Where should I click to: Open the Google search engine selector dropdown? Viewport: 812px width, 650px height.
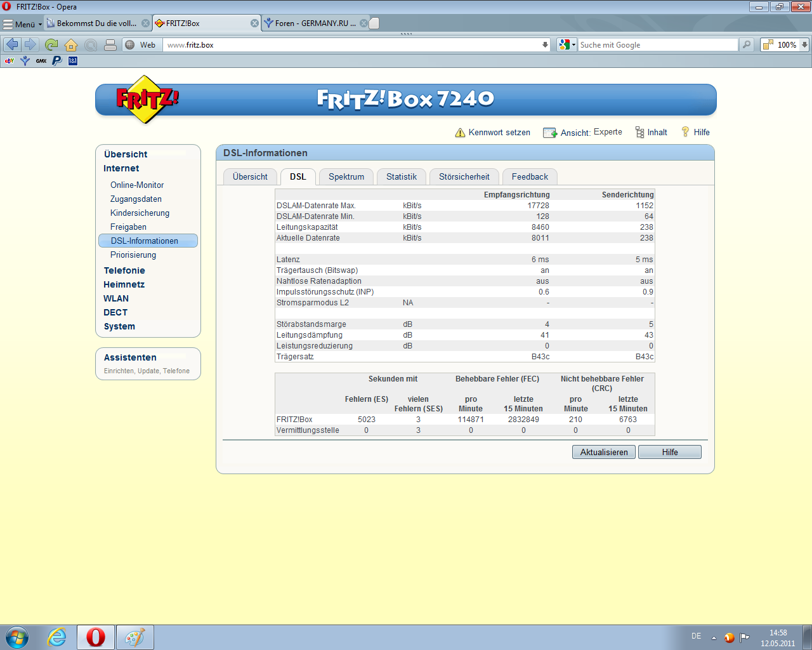566,44
